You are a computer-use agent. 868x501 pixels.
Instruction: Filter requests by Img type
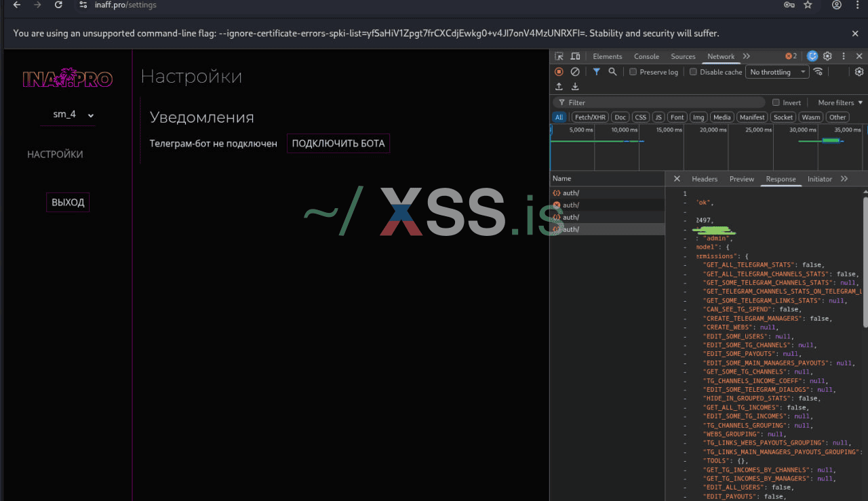(698, 117)
